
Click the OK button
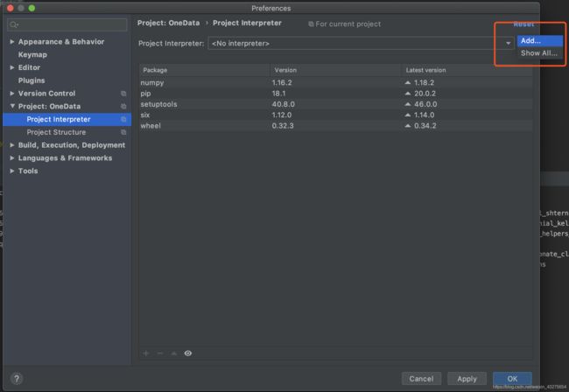[x=512, y=379]
